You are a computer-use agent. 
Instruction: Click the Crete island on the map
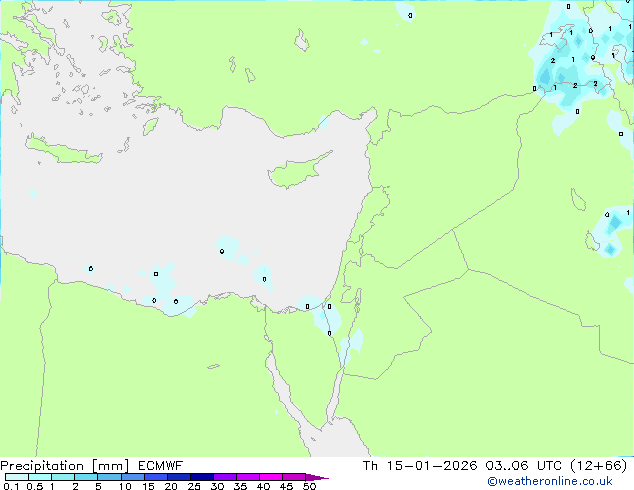[63, 150]
